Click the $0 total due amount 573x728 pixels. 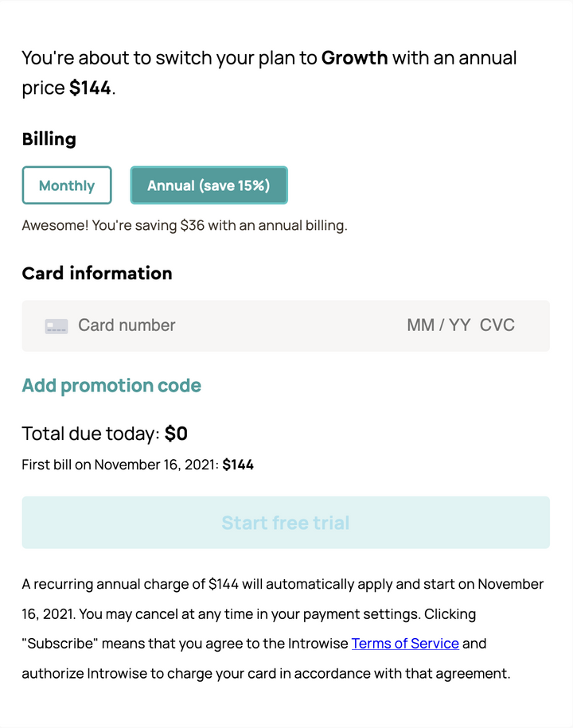(x=176, y=434)
